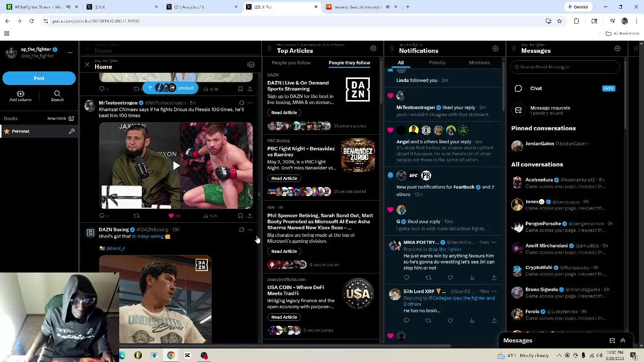Switch to People you follow tab
This screenshot has height=362, width=644.
(291, 63)
